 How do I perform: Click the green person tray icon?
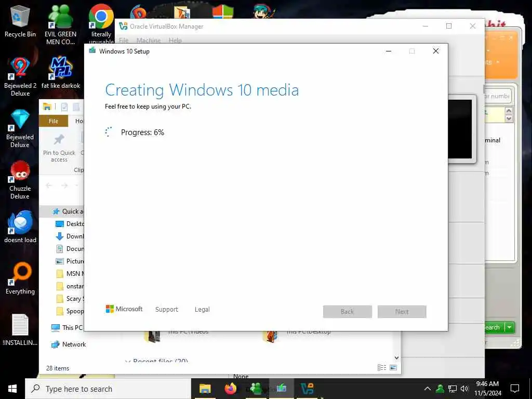[440, 389]
